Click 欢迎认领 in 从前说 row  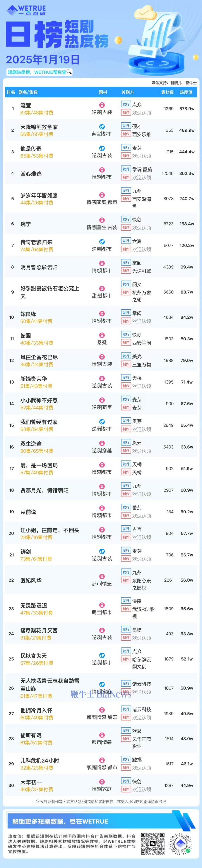141,516
